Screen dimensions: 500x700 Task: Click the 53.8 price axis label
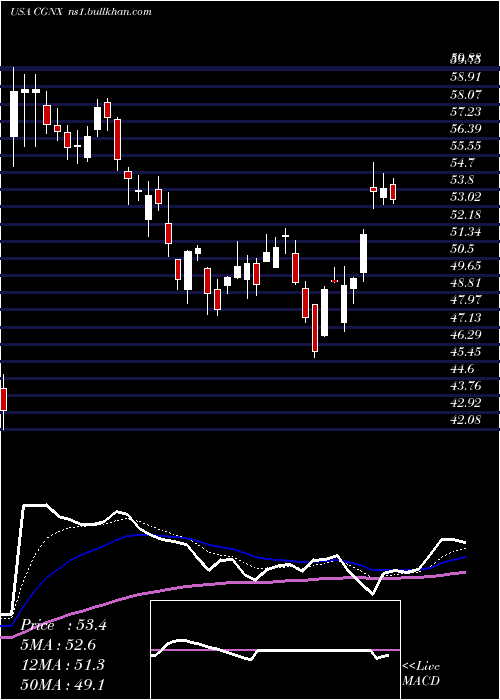click(x=463, y=180)
